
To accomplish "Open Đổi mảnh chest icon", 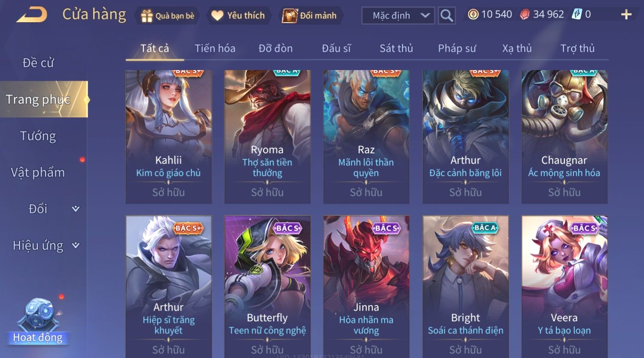I will click(290, 16).
